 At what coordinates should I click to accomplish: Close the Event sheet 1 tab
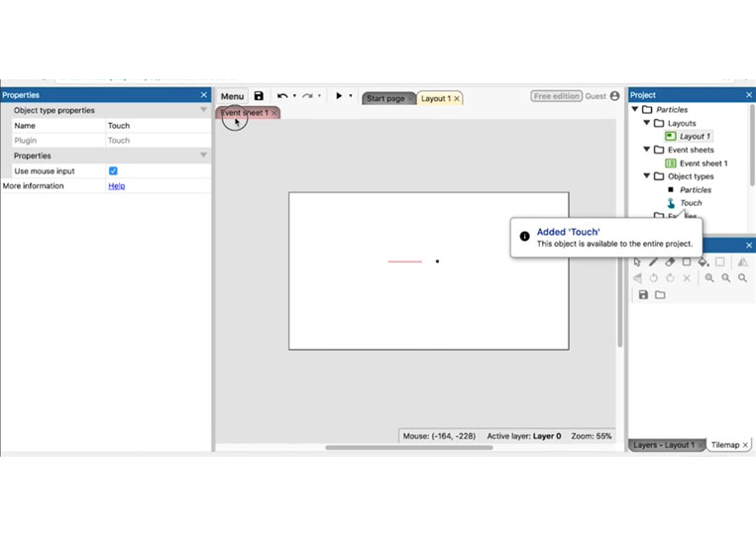click(x=274, y=113)
